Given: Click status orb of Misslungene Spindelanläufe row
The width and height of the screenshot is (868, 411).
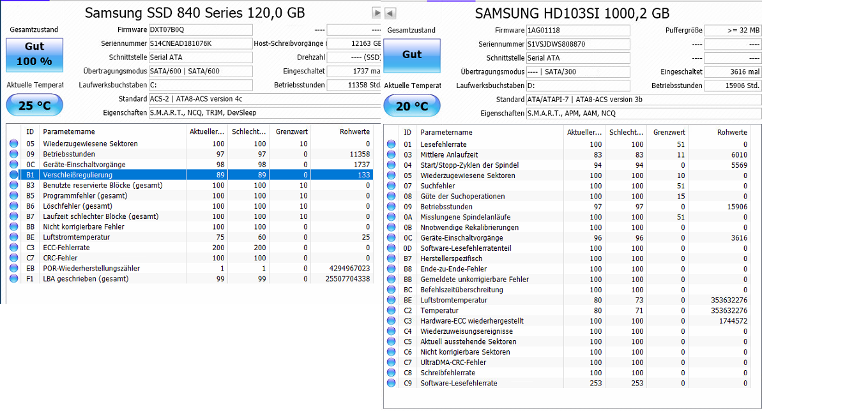Looking at the screenshot, I should coord(392,217).
